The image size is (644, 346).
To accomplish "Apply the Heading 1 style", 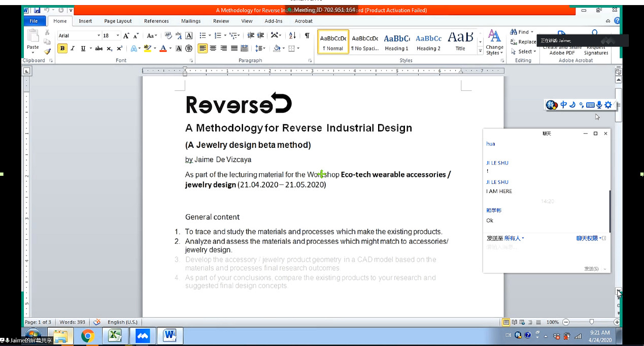I will [396, 43].
